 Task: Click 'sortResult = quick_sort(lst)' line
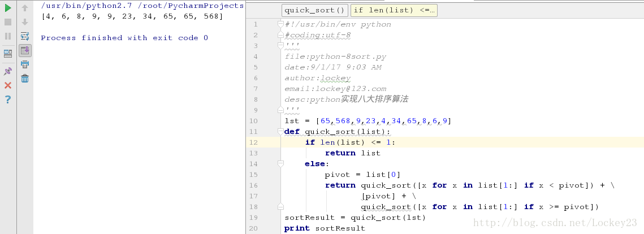pos(355,217)
